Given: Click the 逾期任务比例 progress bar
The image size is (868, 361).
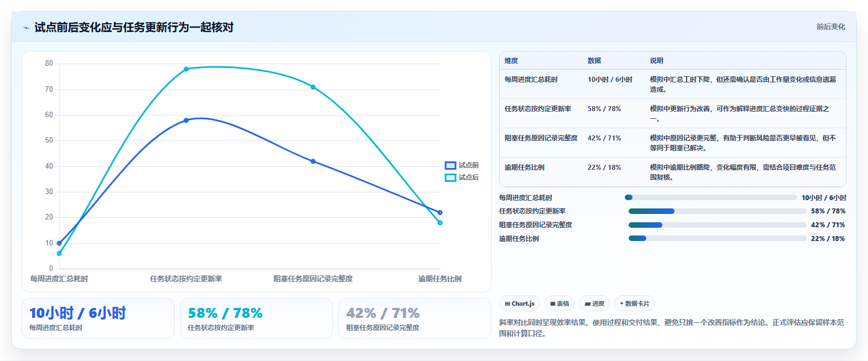Looking at the screenshot, I should (718, 238).
